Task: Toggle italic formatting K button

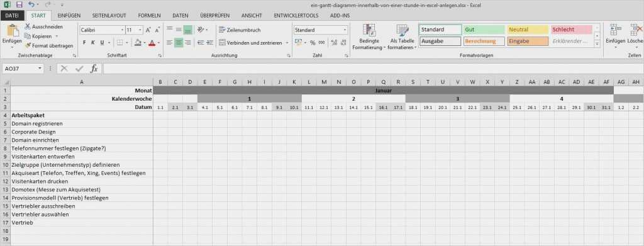Action: (x=93, y=42)
